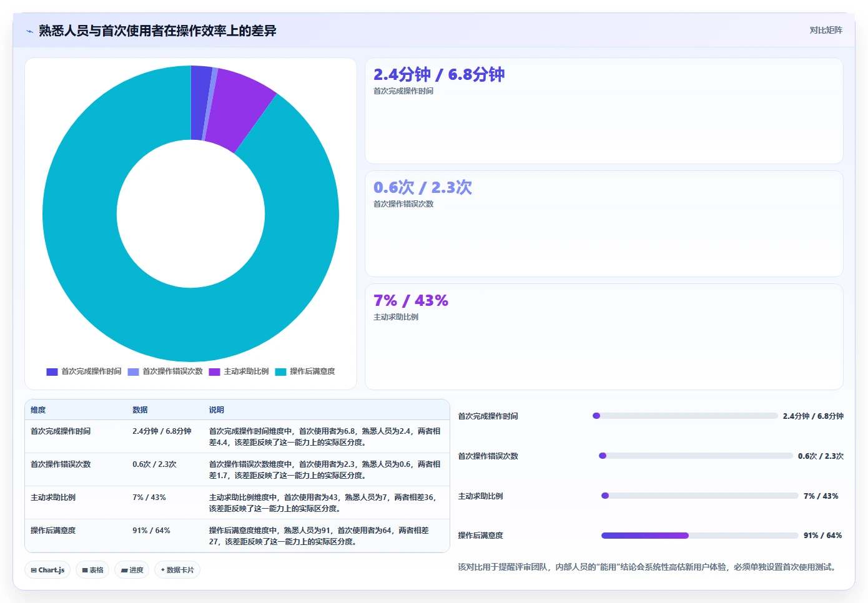Viewport: 868px width, 603px height.
Task: Click the 主动求助比例 caption in the third card
Action: tap(396, 317)
